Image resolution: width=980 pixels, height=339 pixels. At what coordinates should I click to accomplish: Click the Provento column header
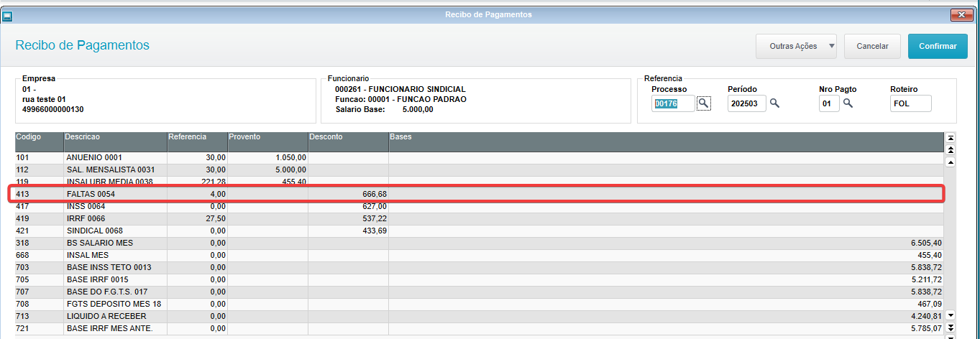pyautogui.click(x=267, y=141)
